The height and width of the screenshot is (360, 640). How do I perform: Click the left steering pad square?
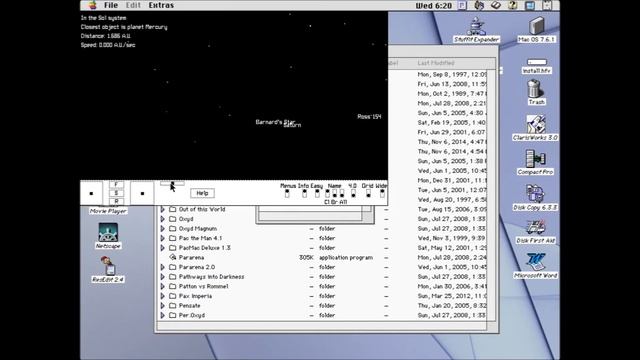[91, 193]
